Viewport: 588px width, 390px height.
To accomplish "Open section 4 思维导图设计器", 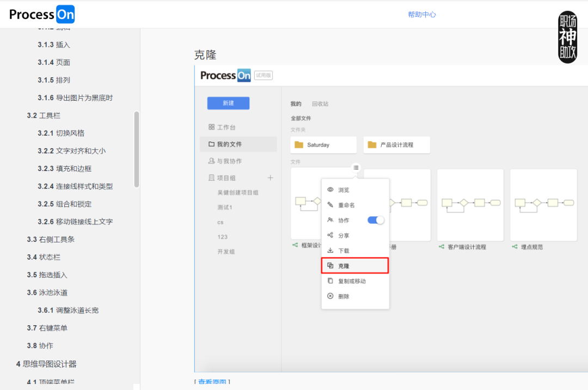I will click(46, 364).
